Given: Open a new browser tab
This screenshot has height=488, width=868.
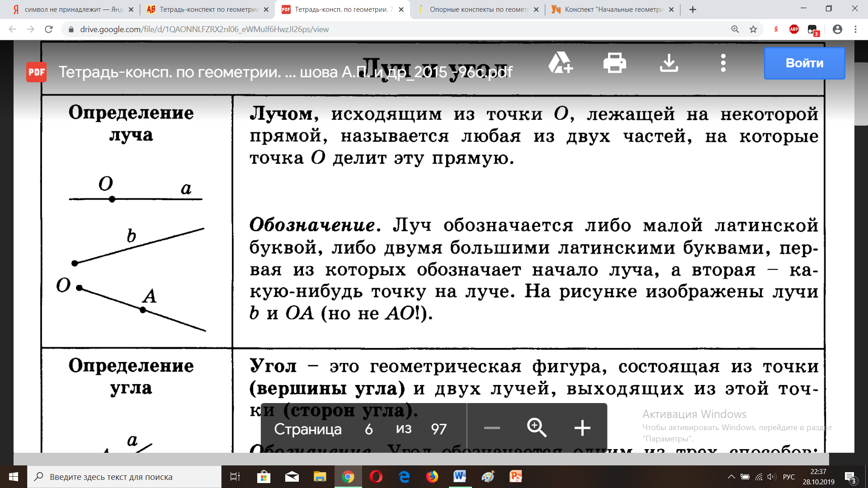Looking at the screenshot, I should tap(693, 9).
